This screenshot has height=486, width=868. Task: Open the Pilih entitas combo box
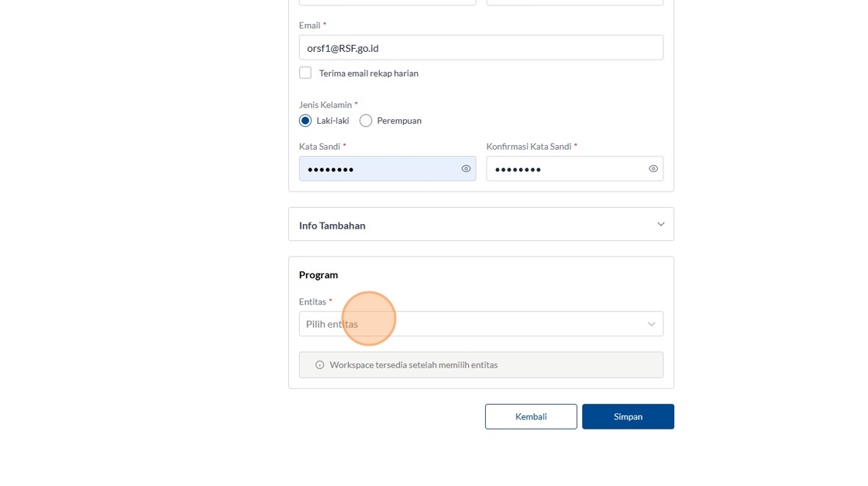point(481,324)
